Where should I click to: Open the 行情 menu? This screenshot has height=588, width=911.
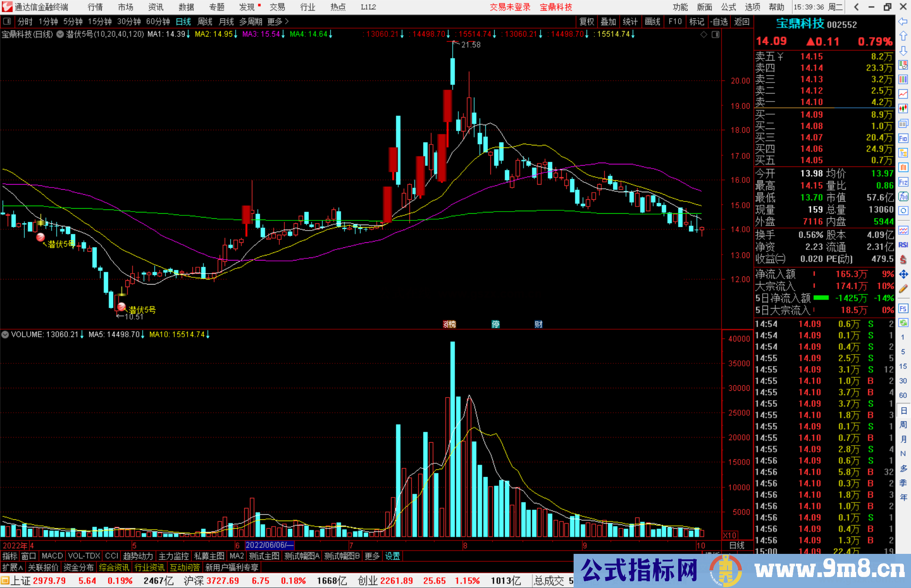pos(95,7)
